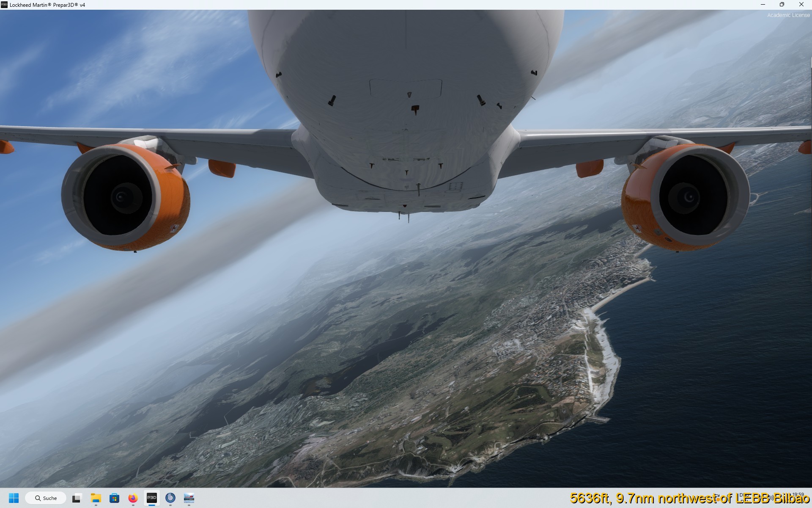Click the Suche search box

coord(46,498)
